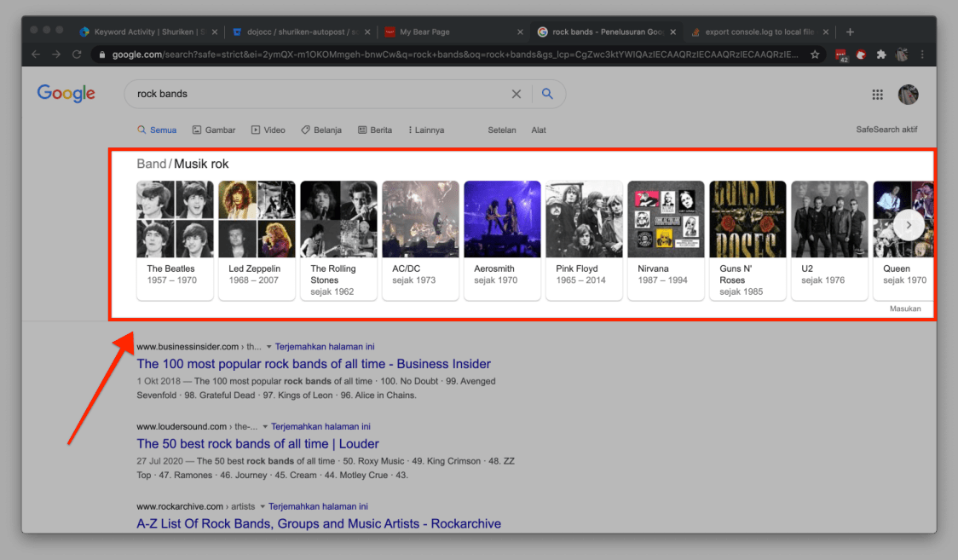Advance the band carousel with the next arrow
The width and height of the screenshot is (958, 560).
[909, 225]
